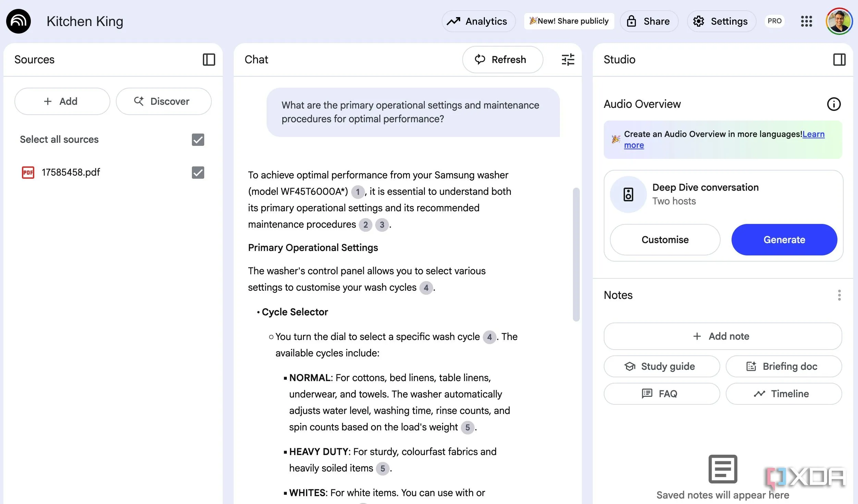Collapse the Sources panel icon
The image size is (858, 504).
click(209, 60)
